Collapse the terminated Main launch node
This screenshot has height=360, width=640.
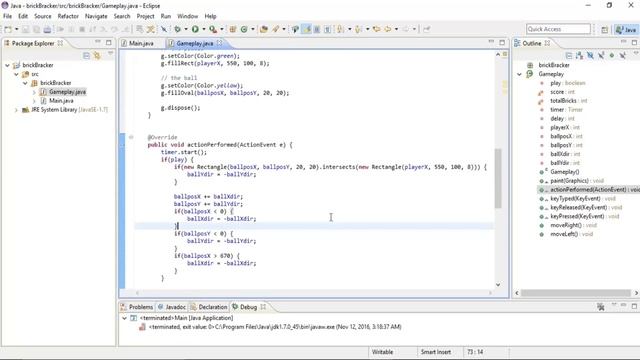pos(124,318)
